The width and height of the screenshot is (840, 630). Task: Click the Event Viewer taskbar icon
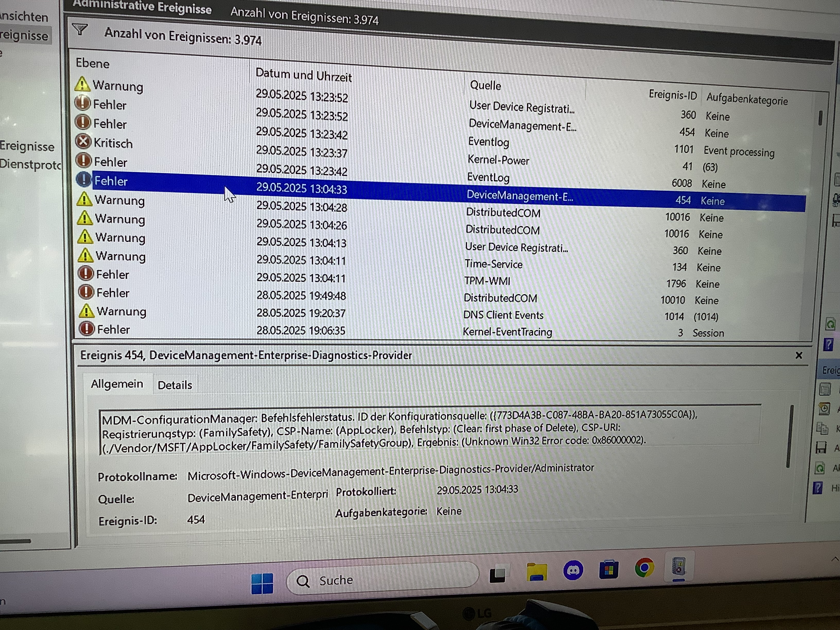679,567
